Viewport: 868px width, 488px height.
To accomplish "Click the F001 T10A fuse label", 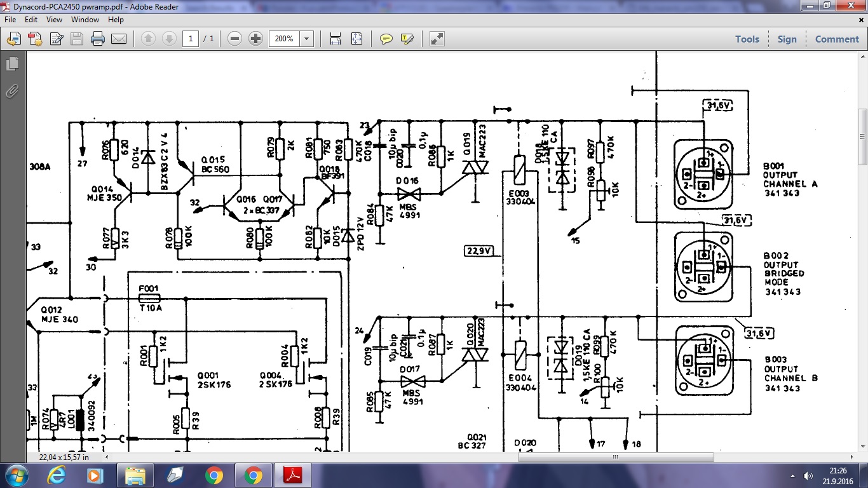I will click(150, 298).
